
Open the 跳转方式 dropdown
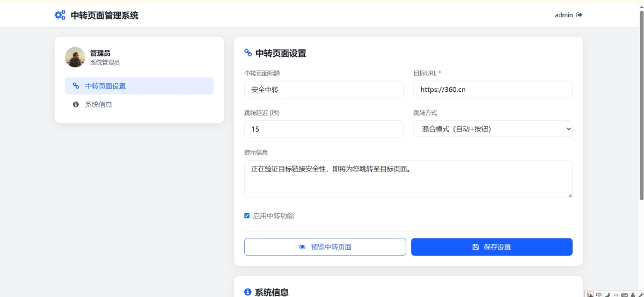click(493, 129)
